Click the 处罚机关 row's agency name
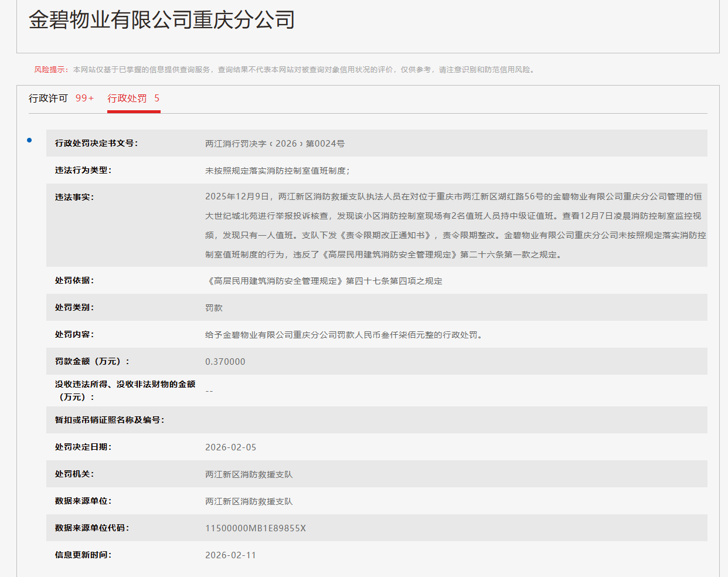 pyautogui.click(x=249, y=474)
